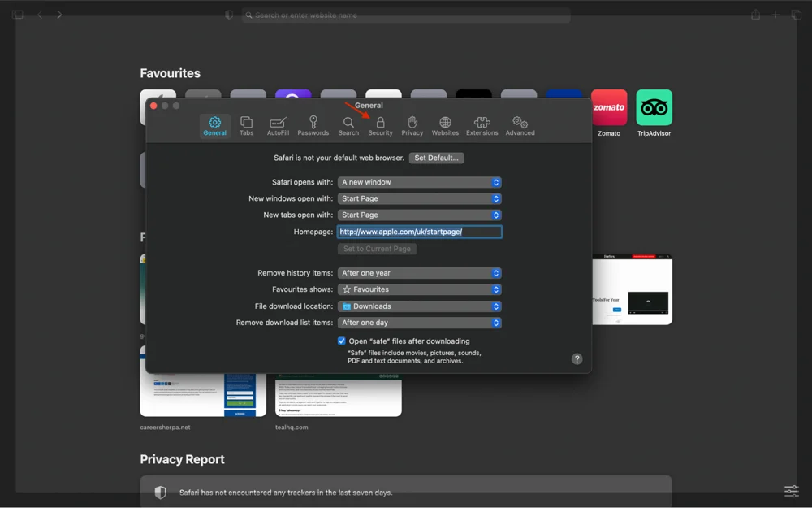Expand the 'File download location' dropdown

click(x=419, y=306)
